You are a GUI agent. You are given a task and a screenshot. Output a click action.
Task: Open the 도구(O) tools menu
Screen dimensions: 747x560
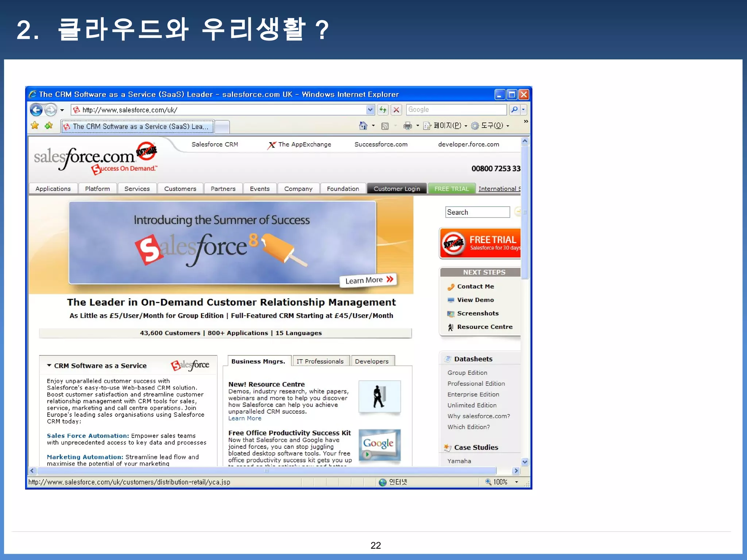(491, 126)
